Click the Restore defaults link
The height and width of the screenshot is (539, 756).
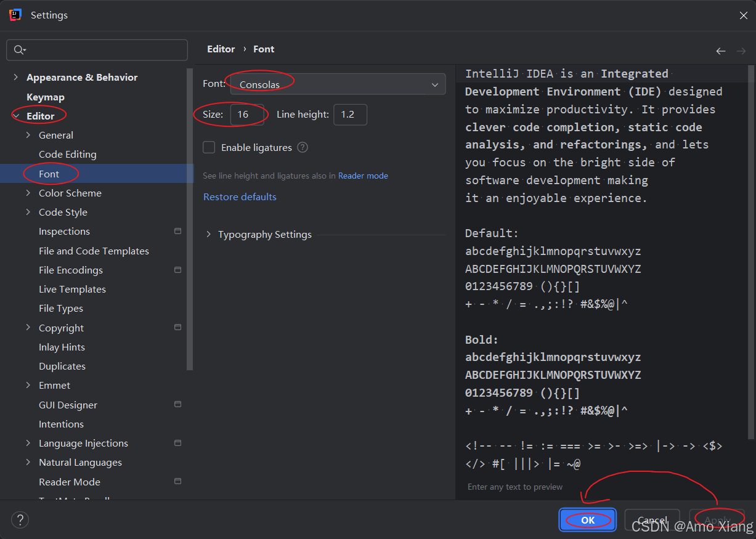[240, 197]
